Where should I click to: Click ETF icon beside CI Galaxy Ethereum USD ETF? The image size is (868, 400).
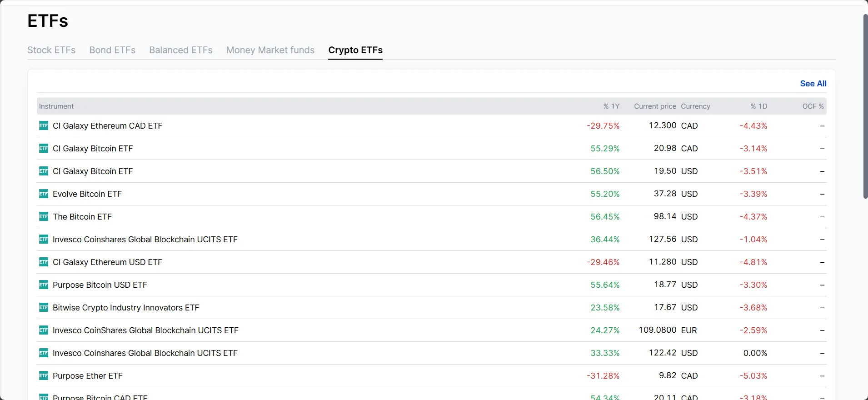pyautogui.click(x=44, y=262)
